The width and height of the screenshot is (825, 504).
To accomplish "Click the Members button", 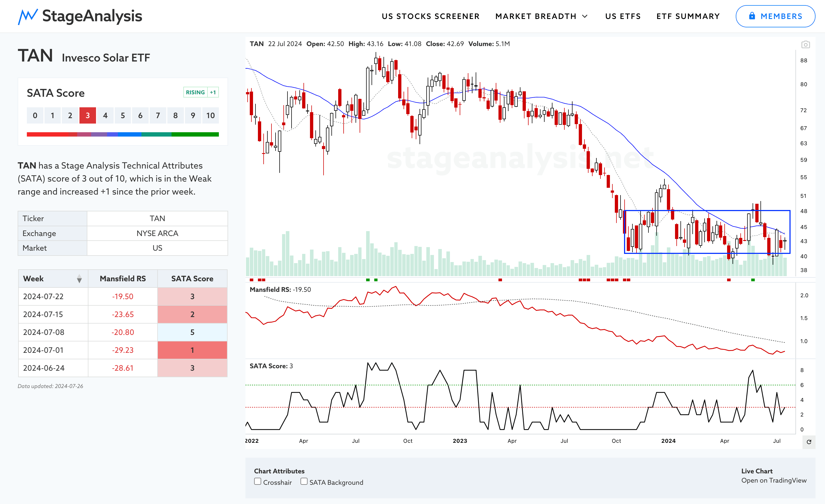I will tap(775, 16).
